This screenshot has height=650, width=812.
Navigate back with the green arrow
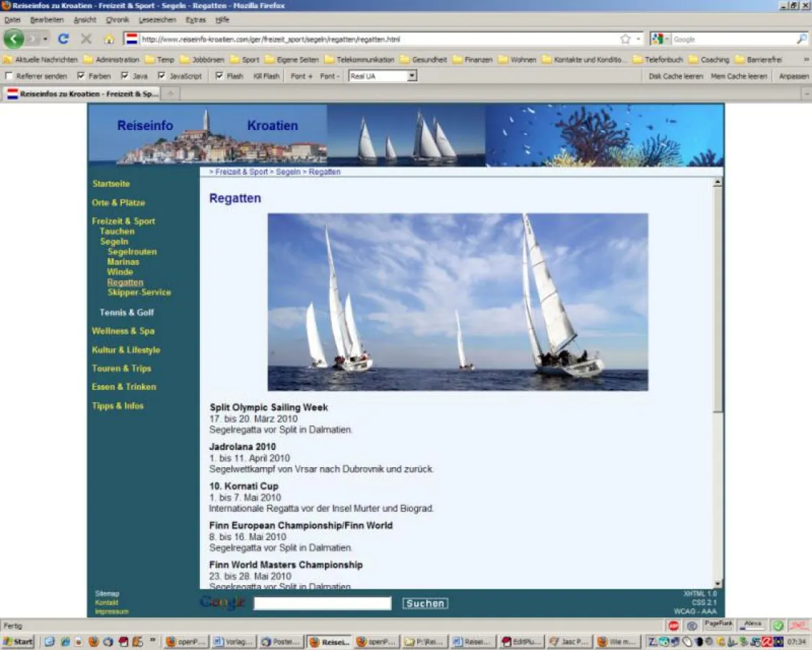pyautogui.click(x=14, y=38)
